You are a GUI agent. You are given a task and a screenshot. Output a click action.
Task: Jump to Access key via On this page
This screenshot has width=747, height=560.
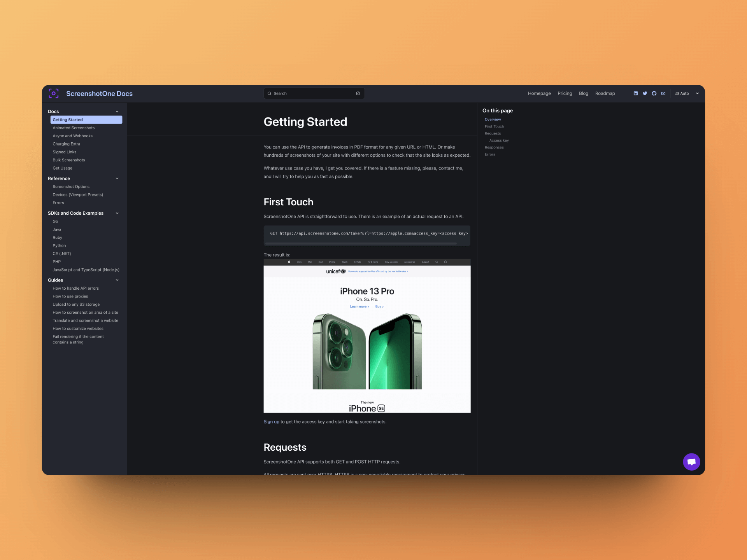pos(498,140)
